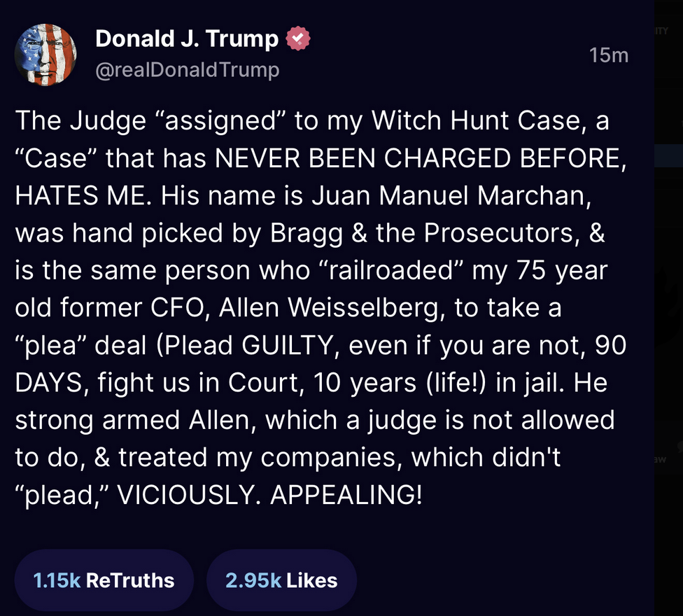
Task: Click the 15m post timestamp
Action: (x=609, y=55)
